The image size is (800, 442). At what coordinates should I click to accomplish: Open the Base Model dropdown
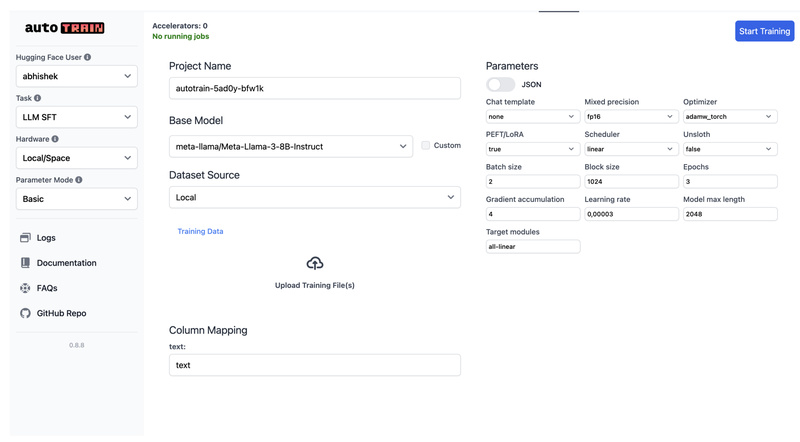[x=290, y=146]
